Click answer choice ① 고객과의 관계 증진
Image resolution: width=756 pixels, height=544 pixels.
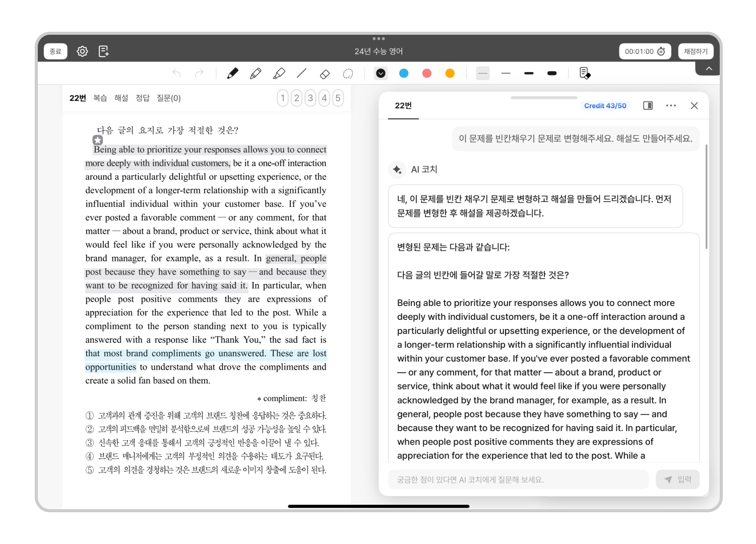click(x=206, y=416)
